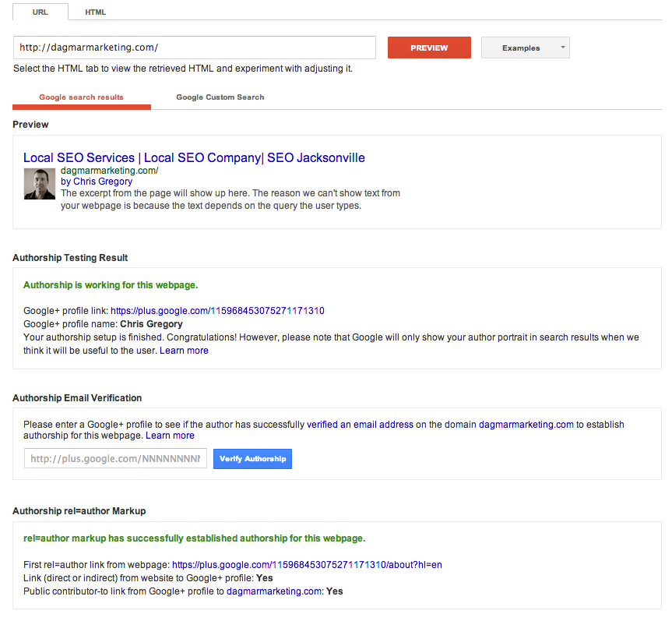Click the 'Yes' after 'Link (direct or indirect)'
This screenshot has width=672, height=621.
265,578
